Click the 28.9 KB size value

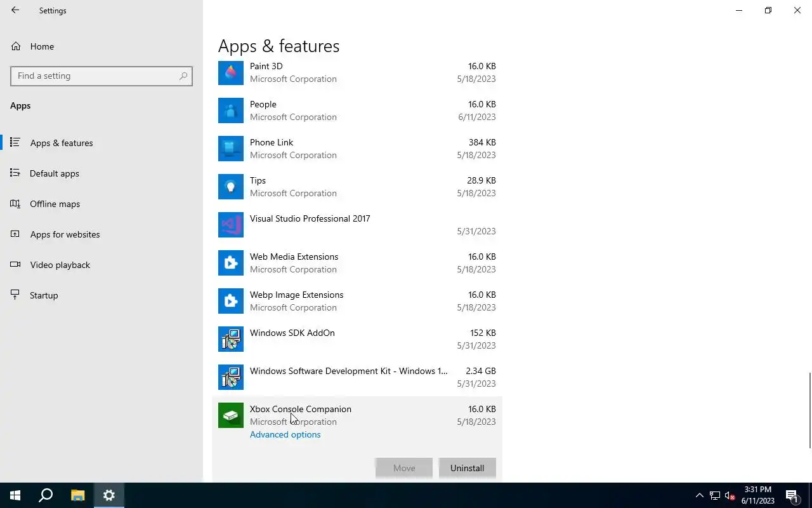pos(481,180)
